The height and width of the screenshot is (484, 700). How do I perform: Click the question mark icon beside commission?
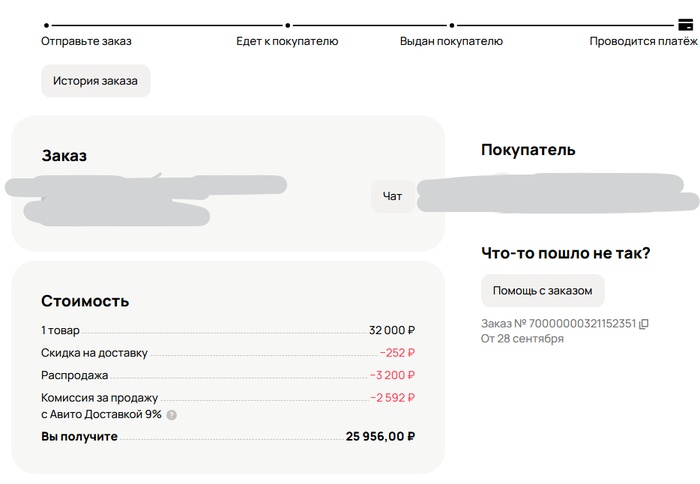[171, 415]
